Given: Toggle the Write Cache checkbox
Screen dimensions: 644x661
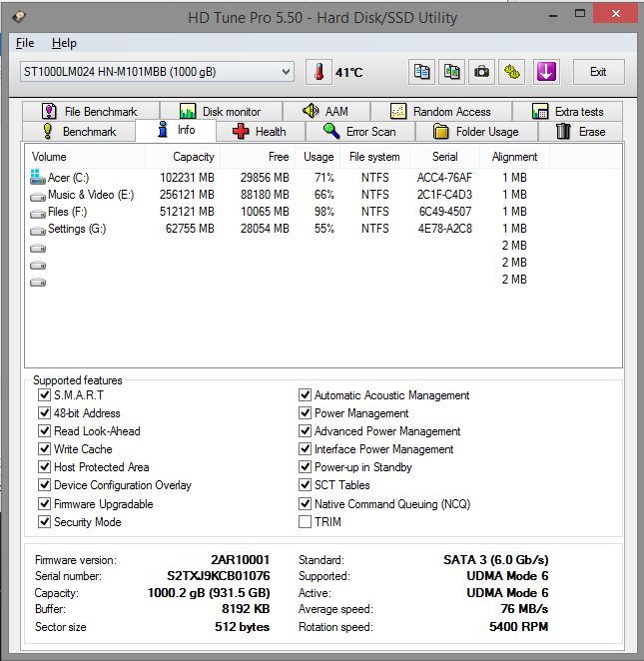Looking at the screenshot, I should point(44,448).
